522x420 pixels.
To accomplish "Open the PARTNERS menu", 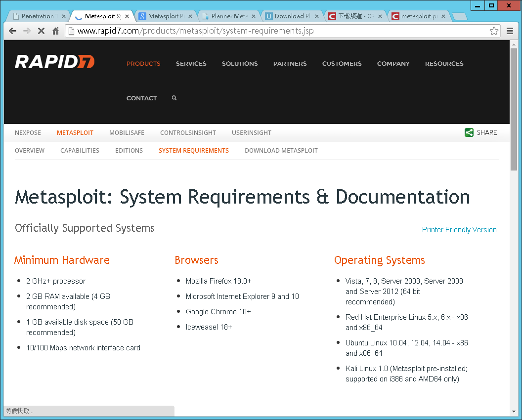I will coord(290,64).
